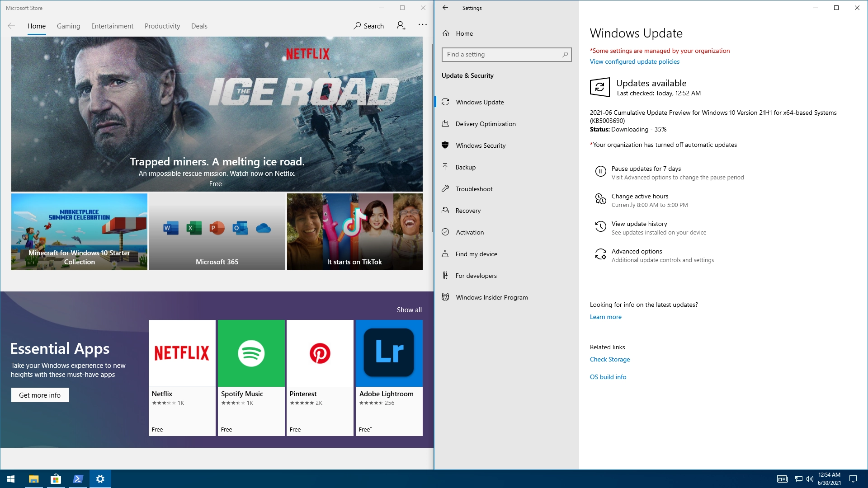Click the Microsoft Store vertical scrollbar
The height and width of the screenshot is (488, 868).
432,137
